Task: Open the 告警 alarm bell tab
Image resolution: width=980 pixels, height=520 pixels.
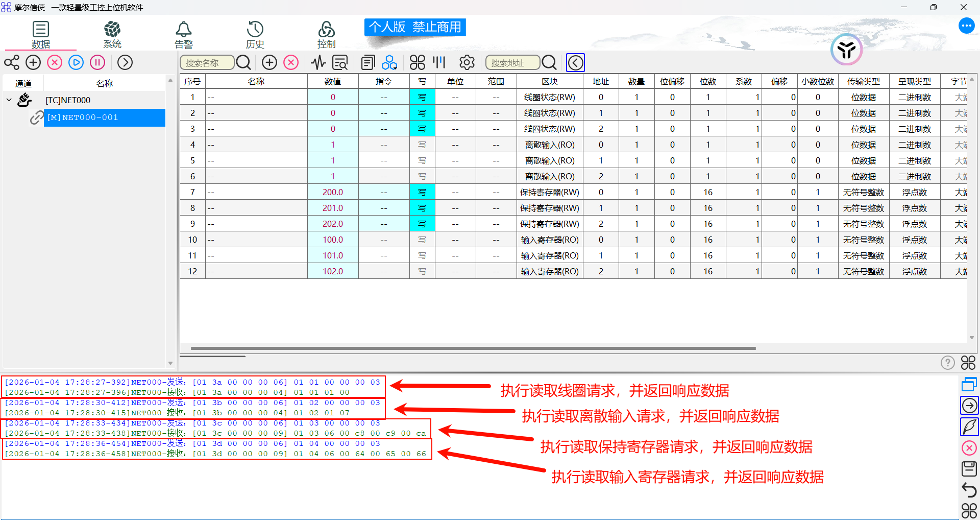Action: [x=184, y=35]
